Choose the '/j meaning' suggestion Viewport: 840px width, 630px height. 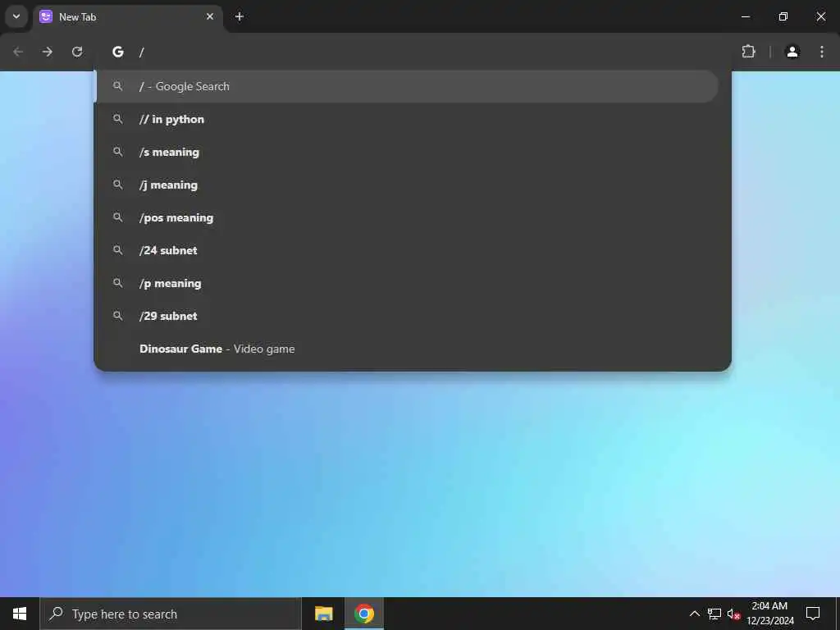[x=407, y=185]
